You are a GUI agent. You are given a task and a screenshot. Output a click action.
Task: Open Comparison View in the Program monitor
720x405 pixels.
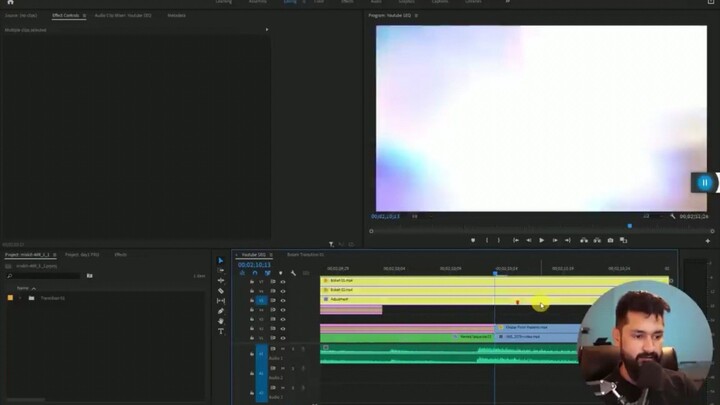click(623, 240)
